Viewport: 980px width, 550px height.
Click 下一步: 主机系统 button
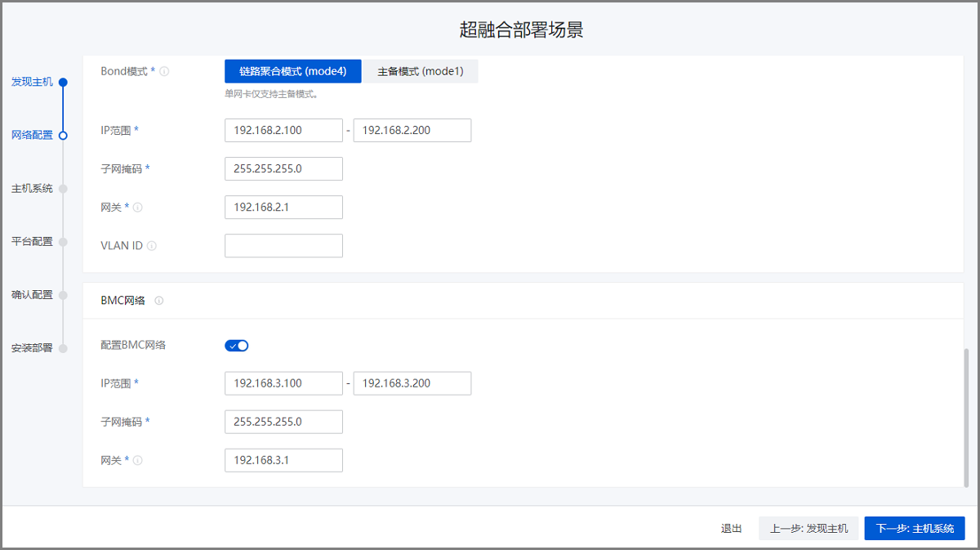coord(914,529)
